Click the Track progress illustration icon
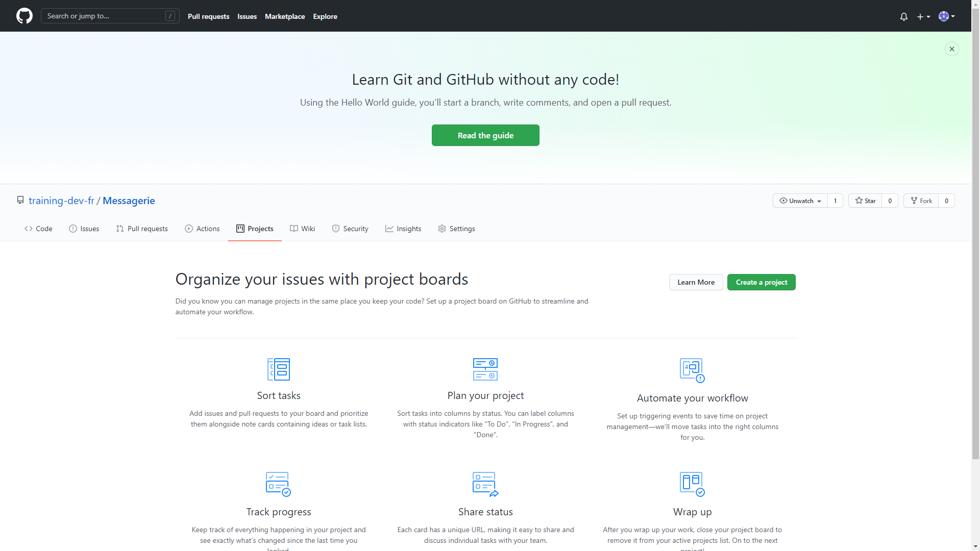The height and width of the screenshot is (551, 980). [279, 484]
